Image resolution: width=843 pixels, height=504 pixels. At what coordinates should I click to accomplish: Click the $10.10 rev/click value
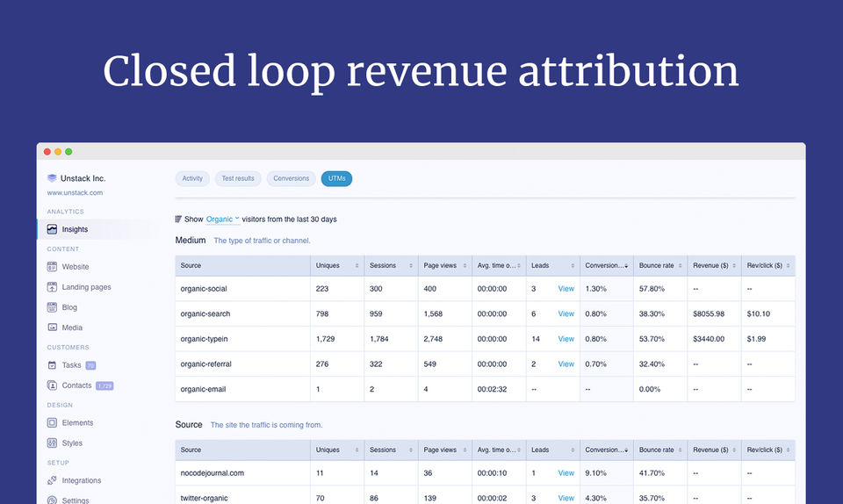click(759, 313)
